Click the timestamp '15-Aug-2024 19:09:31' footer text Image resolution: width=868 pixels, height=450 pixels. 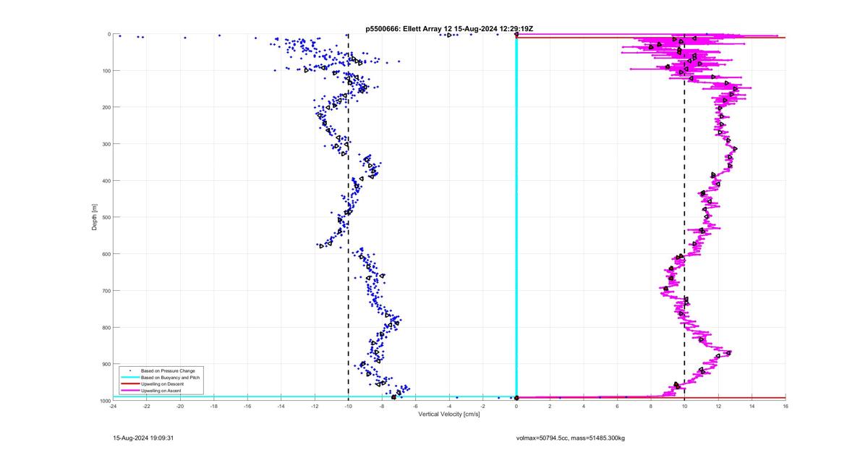142,438
